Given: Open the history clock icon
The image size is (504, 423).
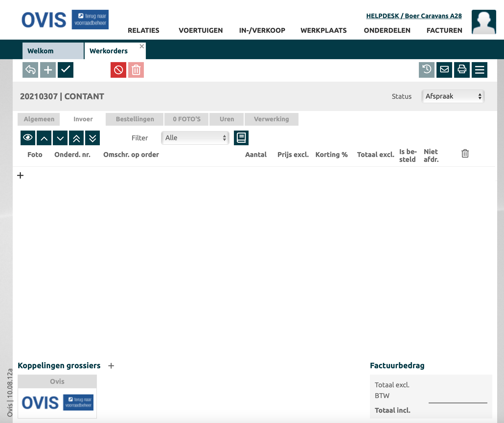Looking at the screenshot, I should 426,70.
